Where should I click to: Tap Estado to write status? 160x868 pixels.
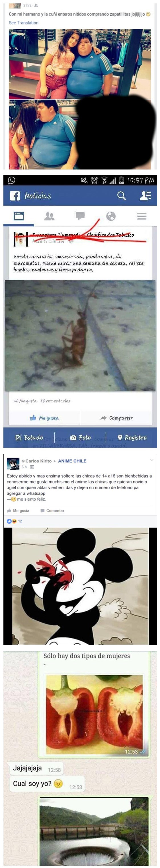tap(29, 437)
